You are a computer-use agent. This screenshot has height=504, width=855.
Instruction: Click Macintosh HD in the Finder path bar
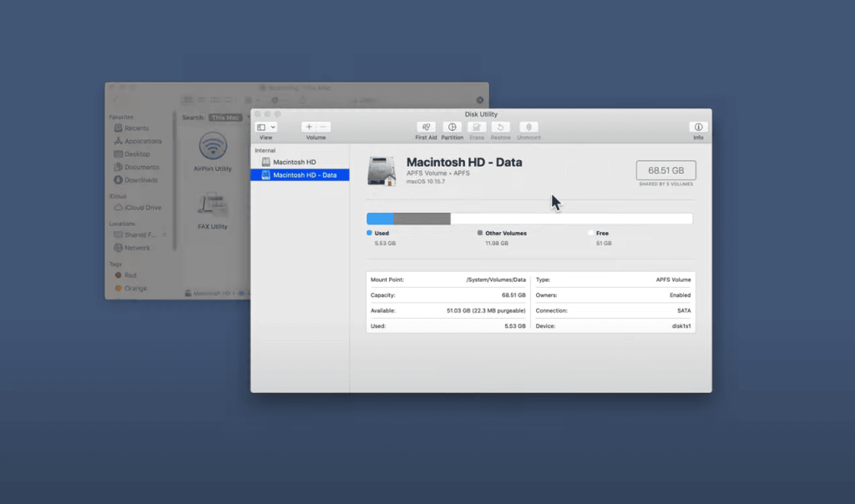208,293
